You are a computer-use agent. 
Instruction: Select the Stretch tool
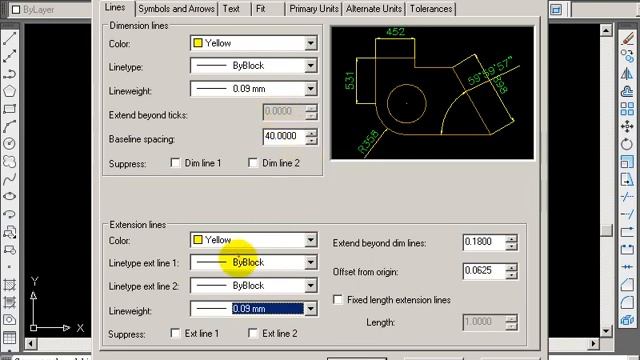(x=627, y=179)
